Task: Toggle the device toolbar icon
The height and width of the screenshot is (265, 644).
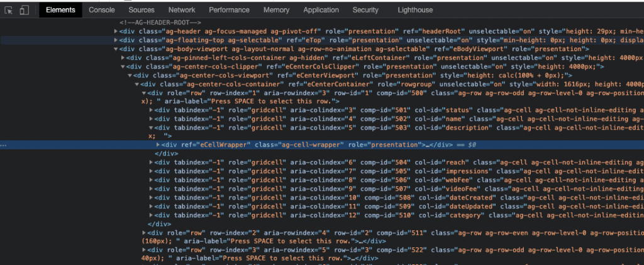Action: (24, 10)
